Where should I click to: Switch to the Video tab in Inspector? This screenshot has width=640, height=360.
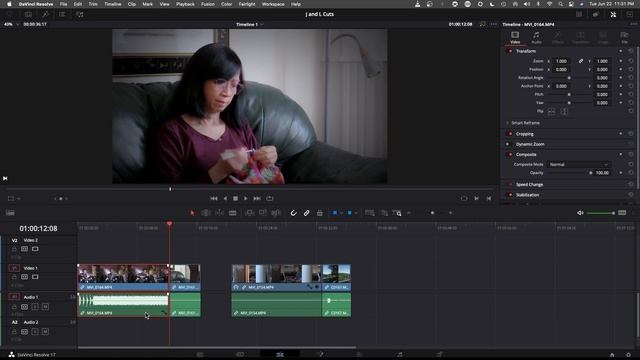pos(515,38)
